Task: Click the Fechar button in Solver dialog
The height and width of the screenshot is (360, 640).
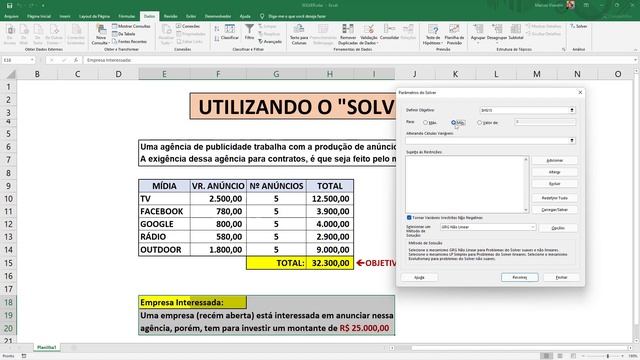Action: click(561, 277)
